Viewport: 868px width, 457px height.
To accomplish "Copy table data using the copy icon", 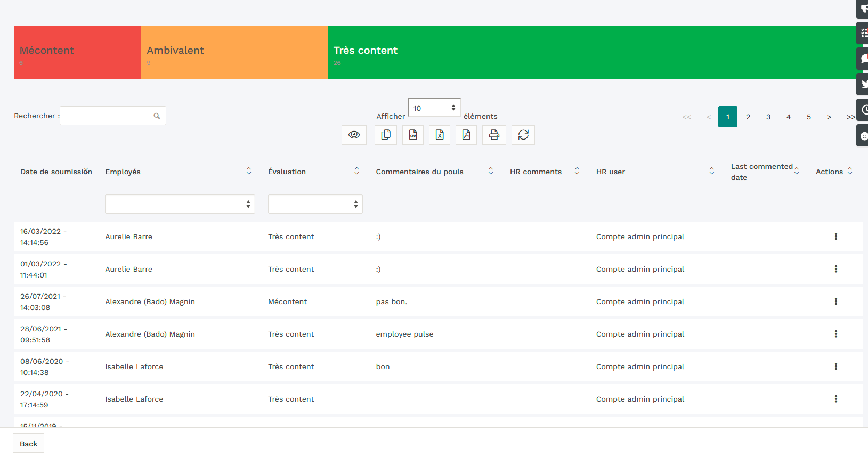I will (x=386, y=135).
